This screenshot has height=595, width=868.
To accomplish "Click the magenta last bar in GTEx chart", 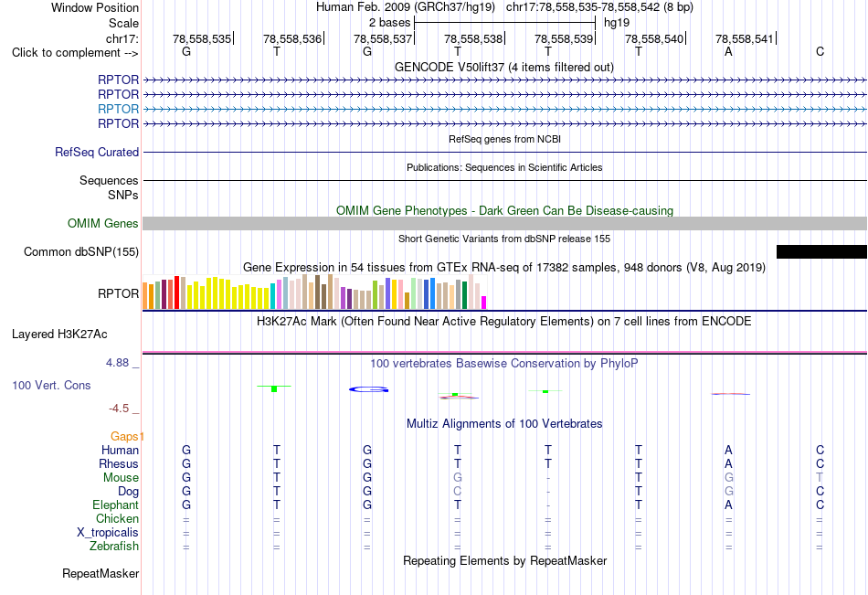I will [484, 303].
